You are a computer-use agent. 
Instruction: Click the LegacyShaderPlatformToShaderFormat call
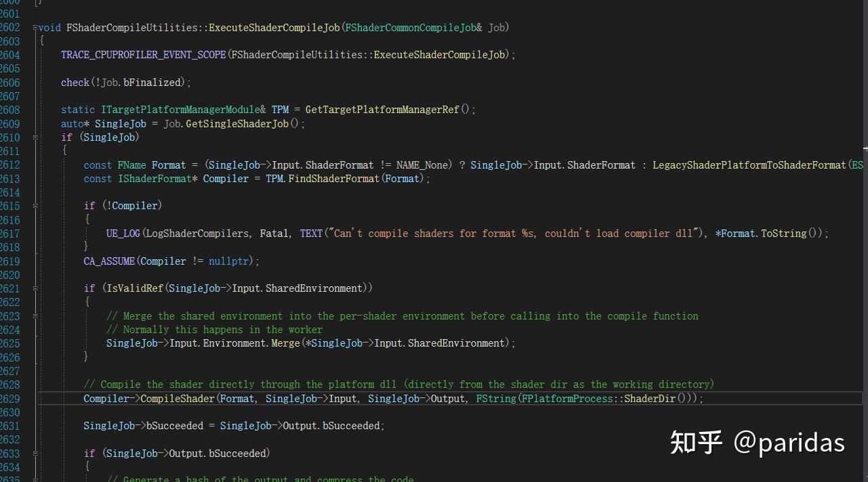(749, 165)
